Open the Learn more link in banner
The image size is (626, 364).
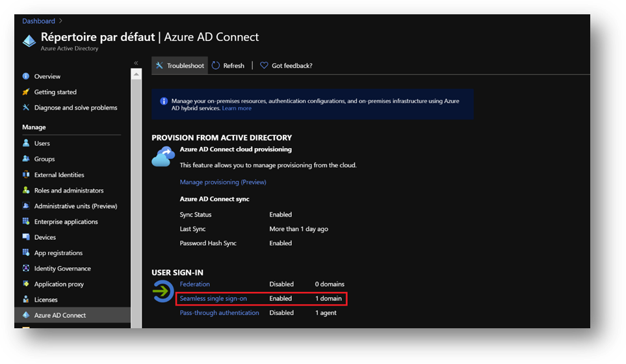point(237,108)
